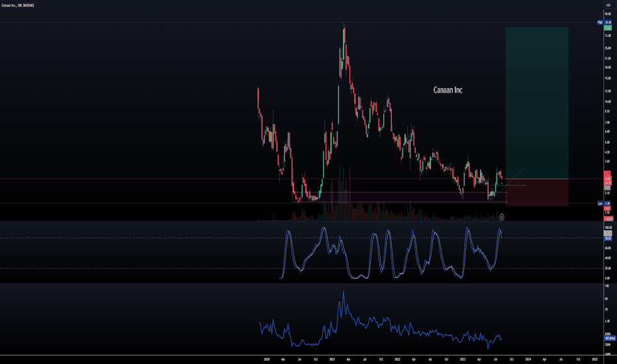Click the blue value tag on the bottom indicator scale
Viewport: 617px width, 364px height.
[x=610, y=338]
